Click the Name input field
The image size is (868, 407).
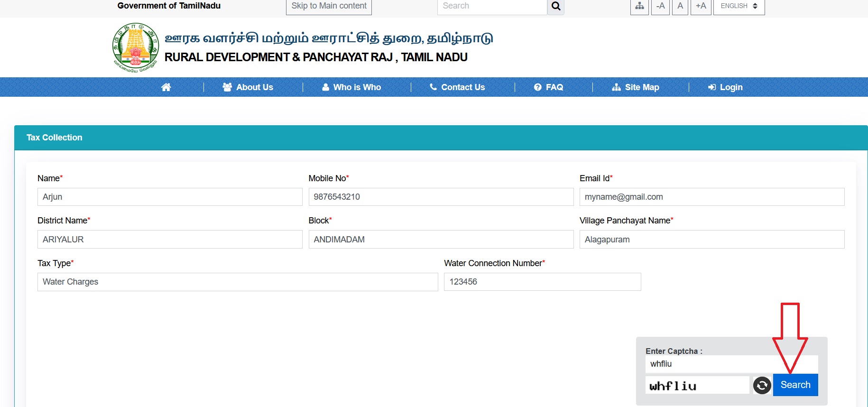[x=170, y=197]
